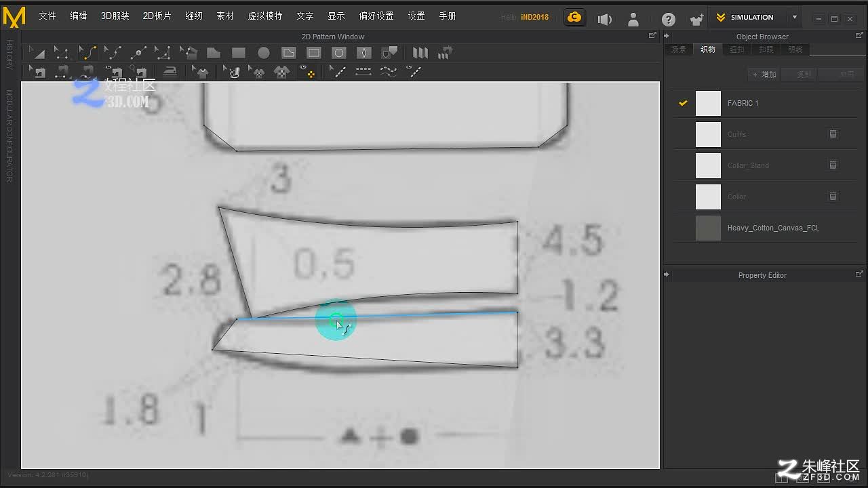Image resolution: width=868 pixels, height=488 pixels.
Task: Switch to the 场景 tab
Action: point(678,50)
